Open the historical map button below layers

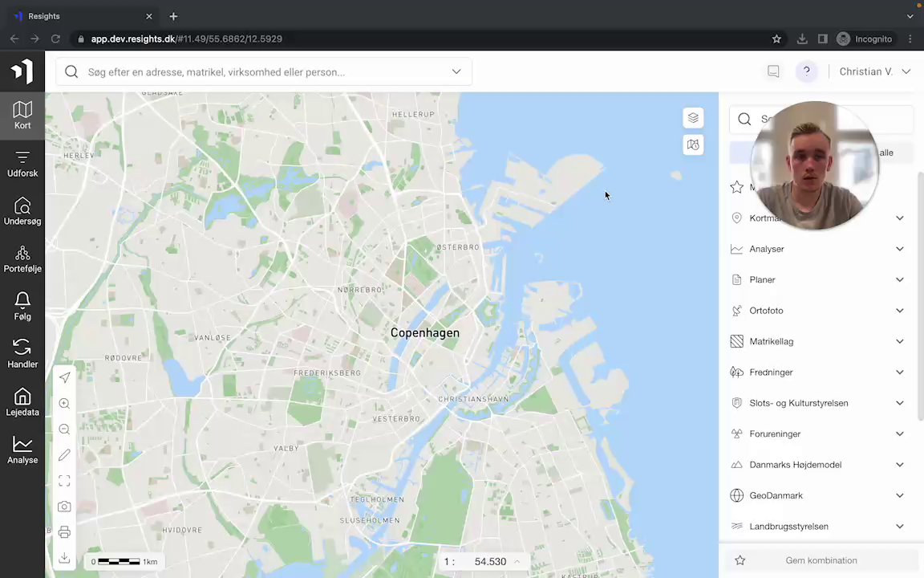tap(693, 145)
